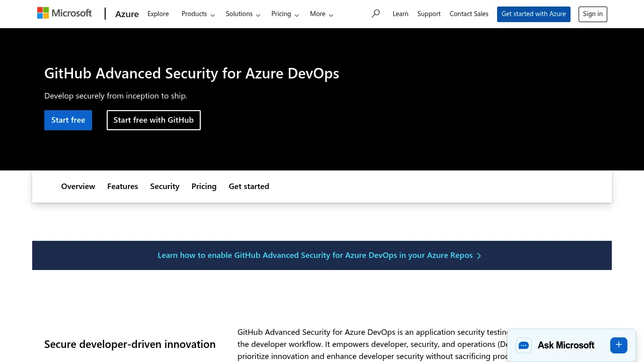Screen dimensions: 644x362
Task: Expand the Products dropdown
Action: coord(198,14)
